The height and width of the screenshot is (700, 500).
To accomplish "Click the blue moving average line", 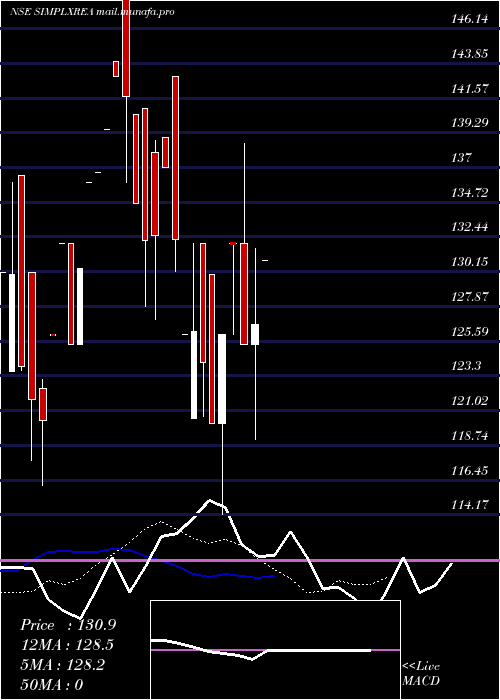I will click(138, 563).
